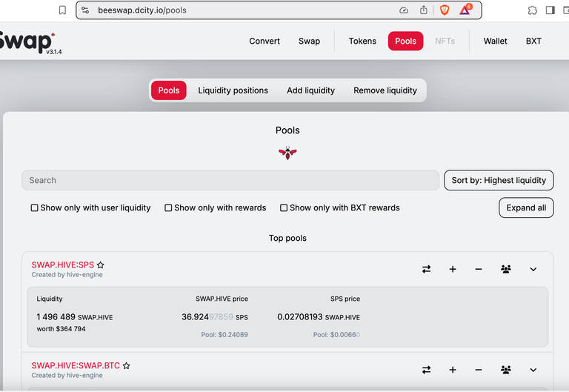This screenshot has height=392, width=569.
Task: Enable Show only with BXT rewards
Action: (x=284, y=208)
